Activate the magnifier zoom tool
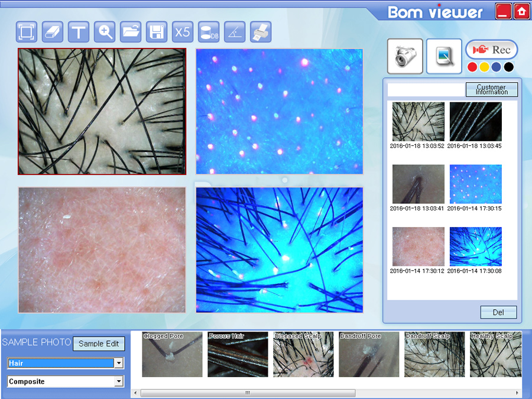Image resolution: width=532 pixels, height=399 pixels. coord(105,31)
